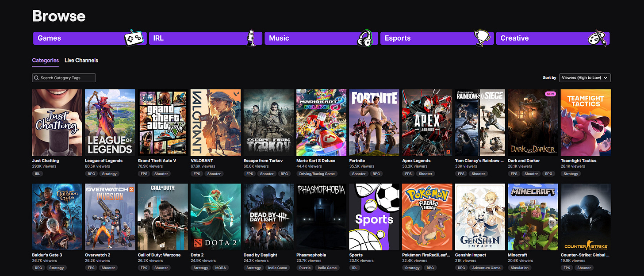Open the Dota 2 cover art
The height and width of the screenshot is (276, 644).
216,217
